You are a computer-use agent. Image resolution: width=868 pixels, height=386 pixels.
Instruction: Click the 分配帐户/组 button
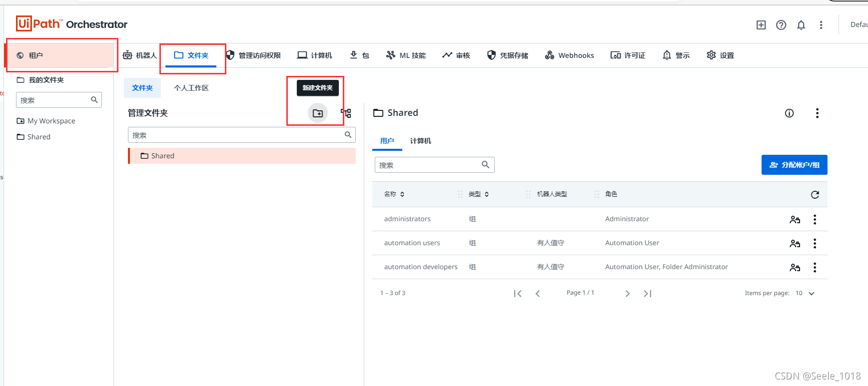795,165
